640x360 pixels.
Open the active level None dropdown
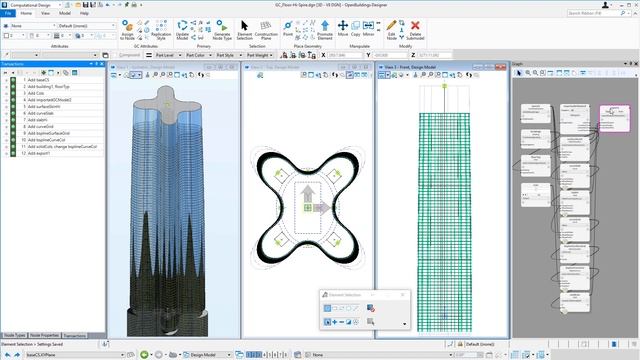click(34, 26)
